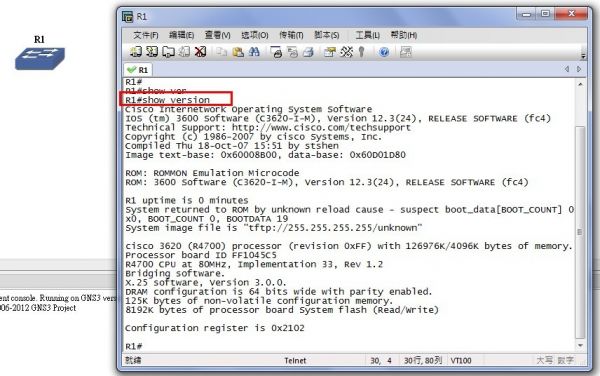Click terminal scrollbar up arrow

click(580, 84)
